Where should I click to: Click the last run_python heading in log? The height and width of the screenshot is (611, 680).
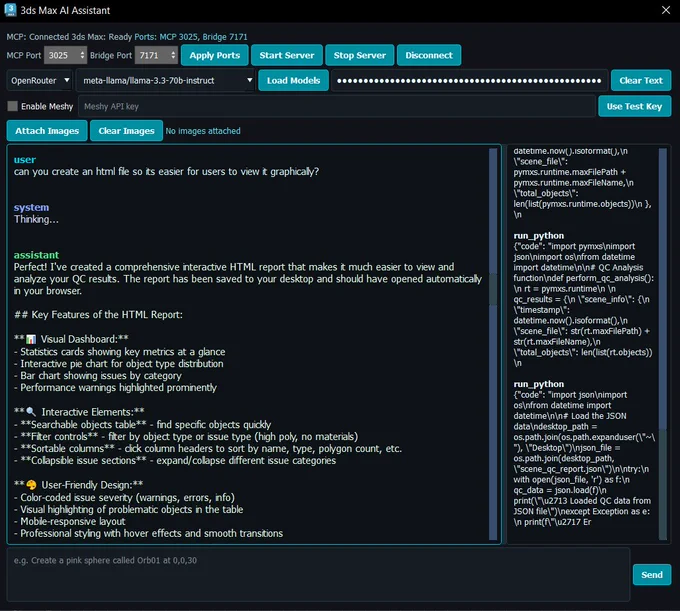[x=539, y=384]
